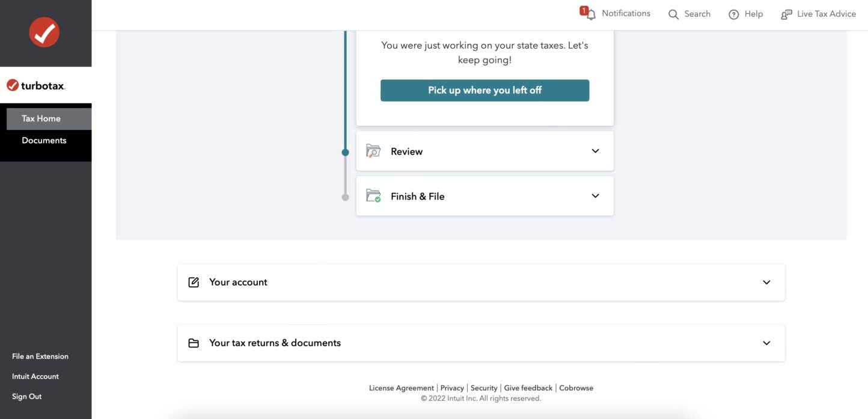Expand the Finish & File section

point(594,195)
